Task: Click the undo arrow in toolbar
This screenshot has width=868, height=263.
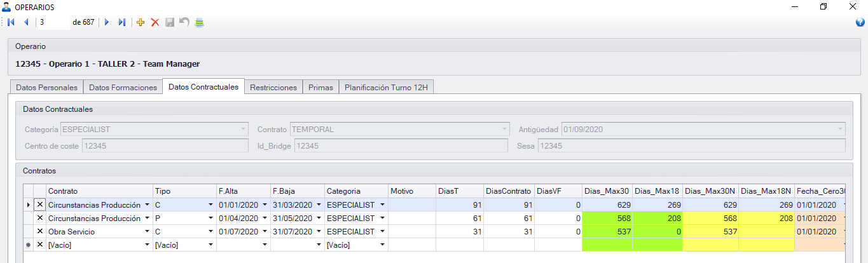Action: click(x=184, y=22)
